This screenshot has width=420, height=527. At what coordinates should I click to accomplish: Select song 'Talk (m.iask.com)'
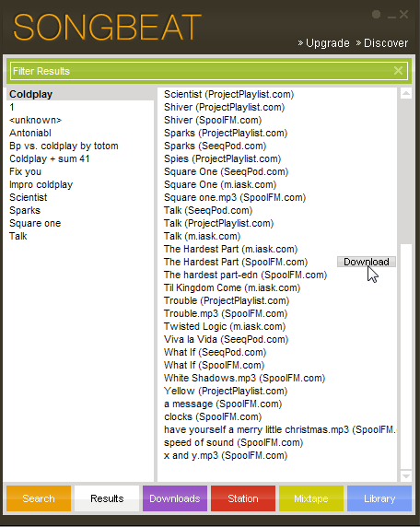(203, 236)
